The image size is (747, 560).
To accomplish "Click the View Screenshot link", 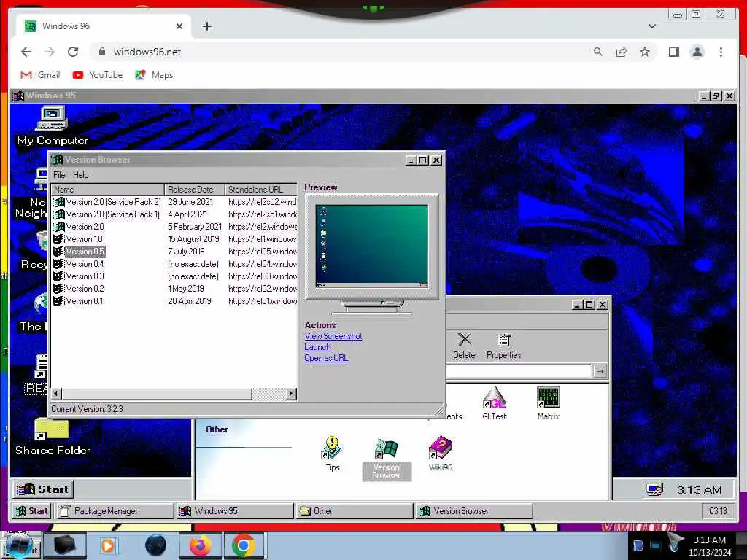I will tap(333, 336).
